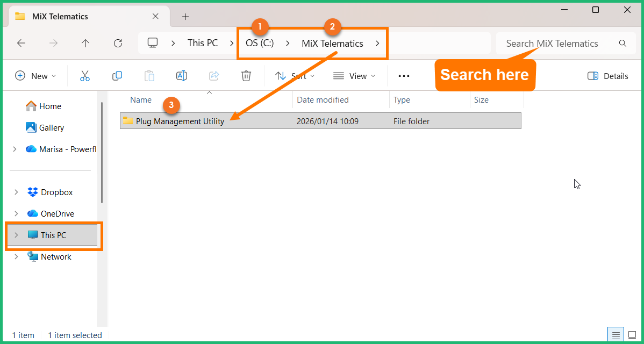The image size is (644, 344).
Task: Sort by the Date modified column header
Action: (323, 100)
